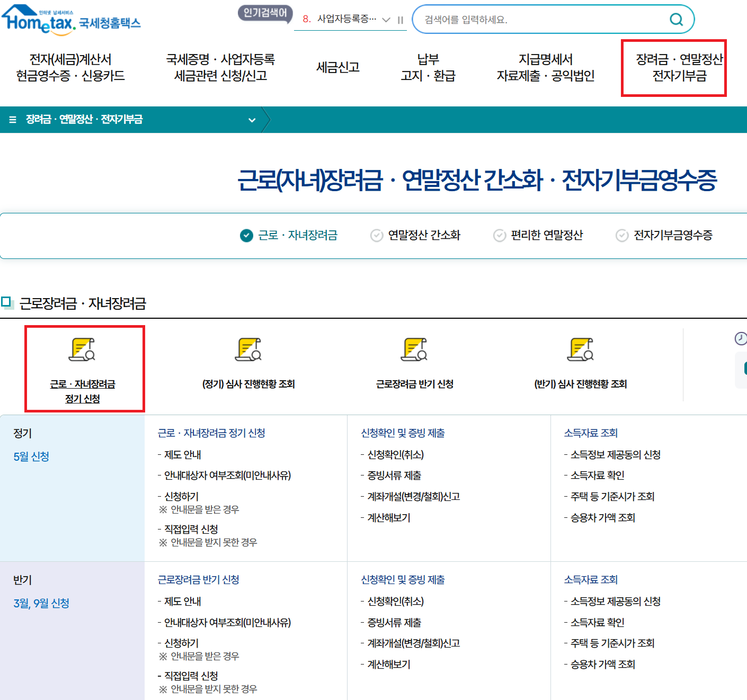Expand the popular search keyword list
This screenshot has width=747, height=700.
pos(386,20)
